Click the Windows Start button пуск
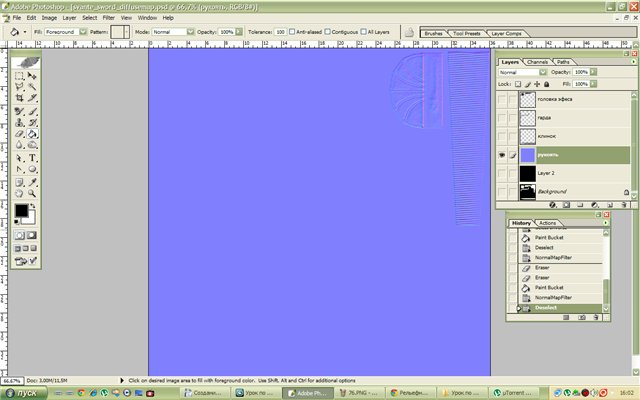 click(x=23, y=393)
